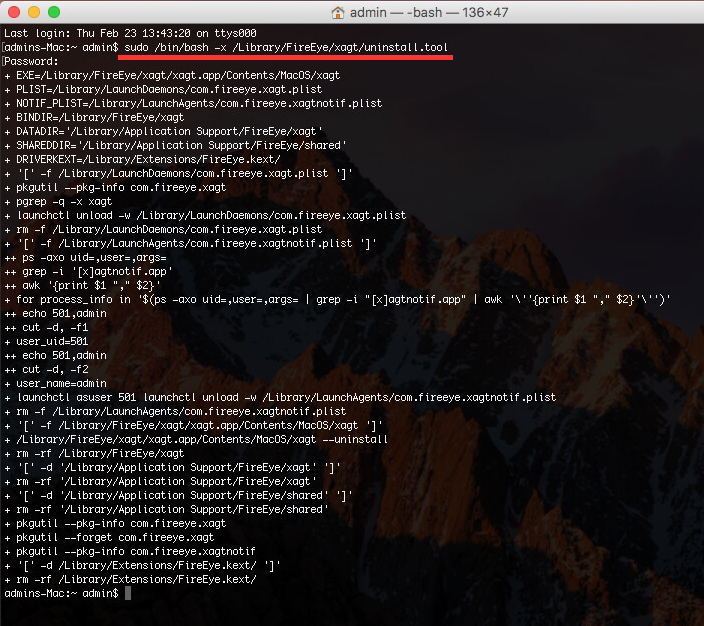704x626 pixels.
Task: Click the sudo /bin/bash uninstall.tool command
Action: 286,47
